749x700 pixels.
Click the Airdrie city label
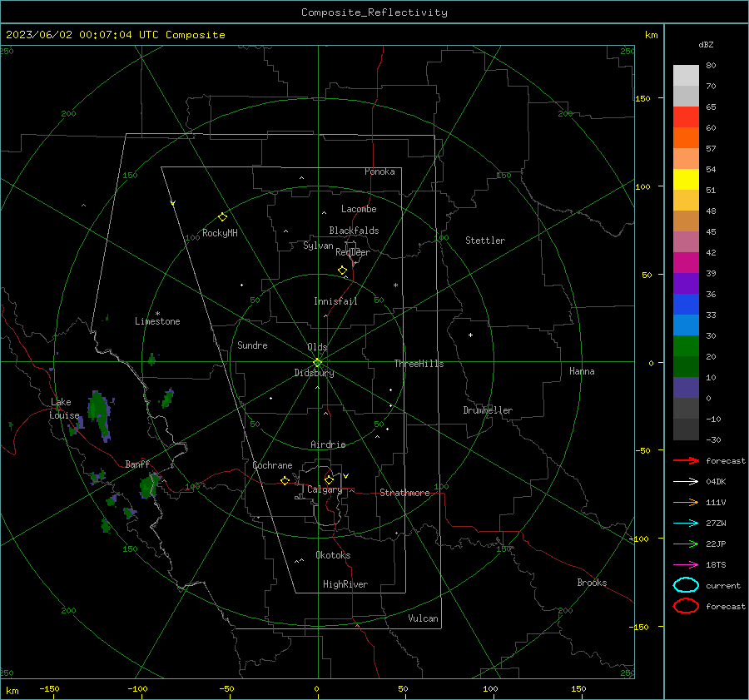point(328,444)
